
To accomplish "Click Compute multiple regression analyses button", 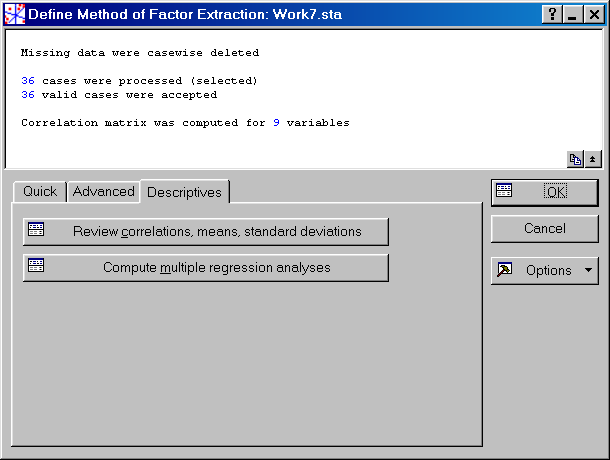I will tap(206, 268).
